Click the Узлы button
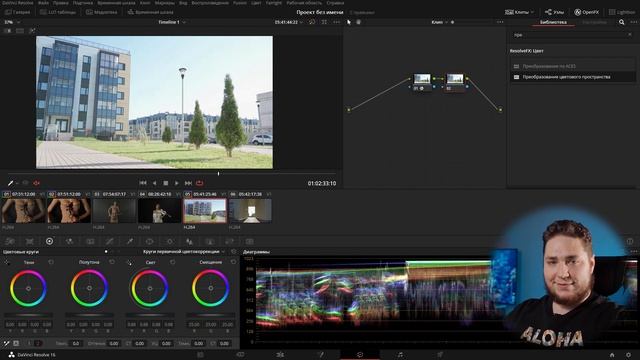The width and height of the screenshot is (640, 360). click(x=555, y=12)
